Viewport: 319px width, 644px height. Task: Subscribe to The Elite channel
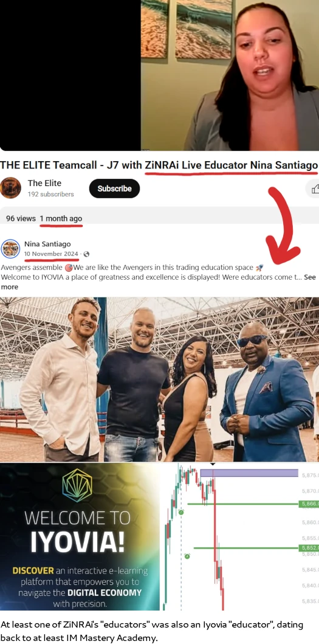coord(115,189)
